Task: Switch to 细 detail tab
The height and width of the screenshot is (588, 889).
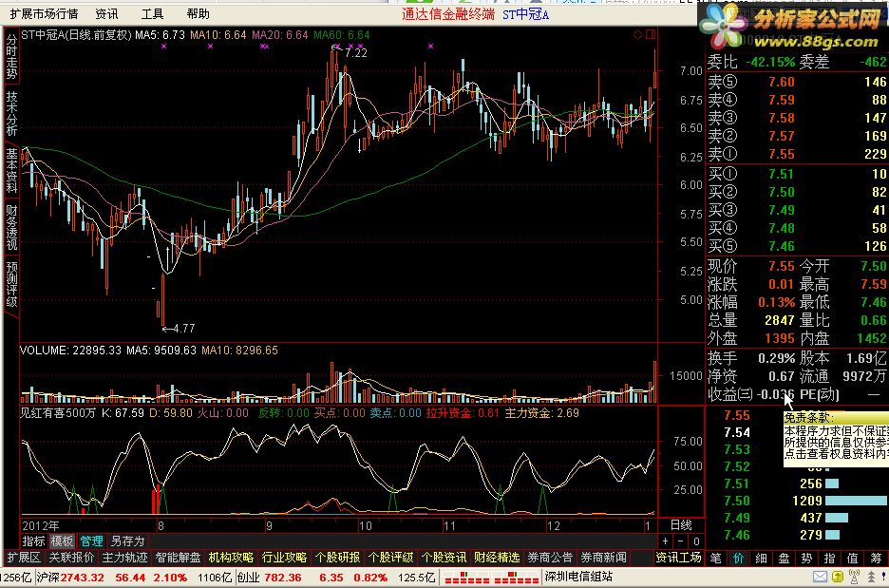Action: click(x=762, y=558)
